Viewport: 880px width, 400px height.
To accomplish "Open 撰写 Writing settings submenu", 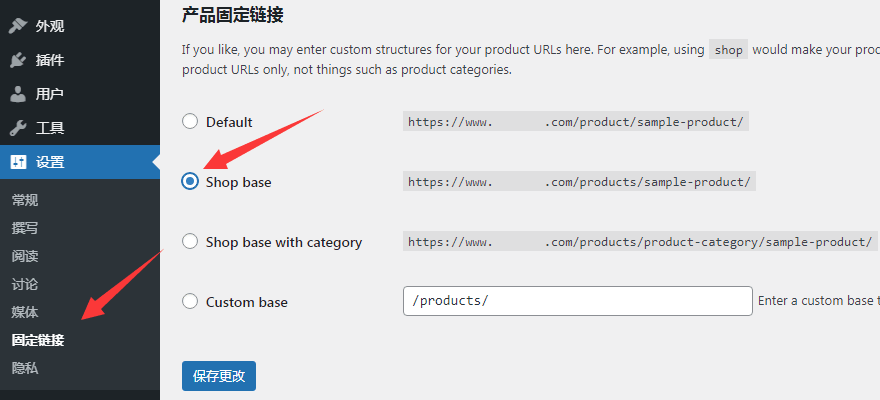I will coord(25,228).
